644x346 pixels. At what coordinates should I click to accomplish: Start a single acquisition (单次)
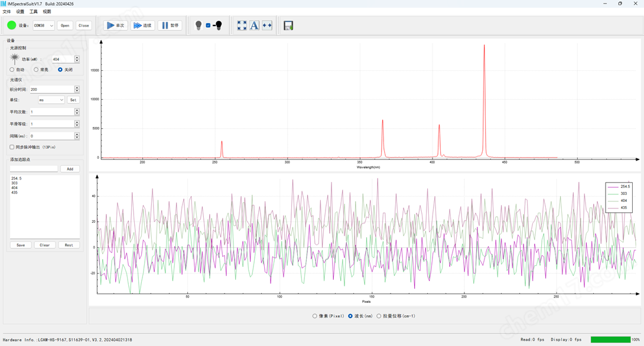pyautogui.click(x=115, y=25)
